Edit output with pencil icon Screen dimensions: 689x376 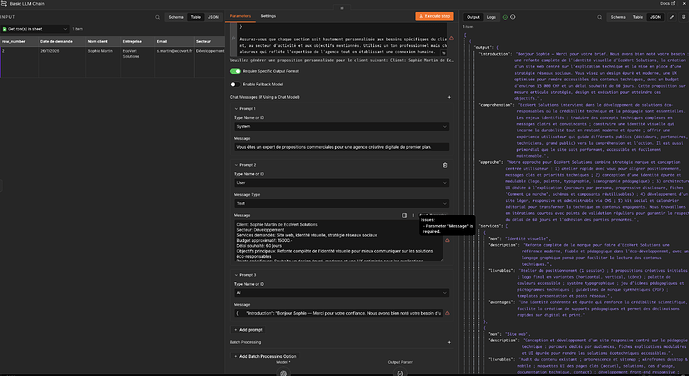[671, 17]
